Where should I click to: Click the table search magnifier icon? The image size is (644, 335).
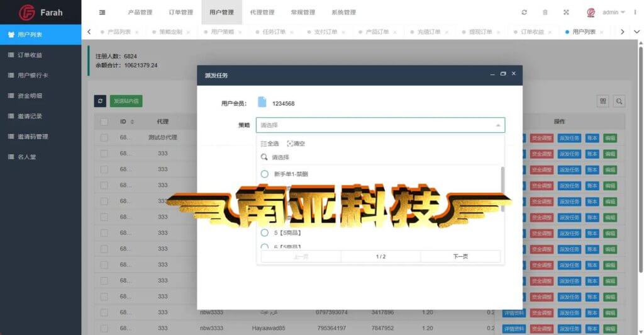pyautogui.click(x=619, y=101)
